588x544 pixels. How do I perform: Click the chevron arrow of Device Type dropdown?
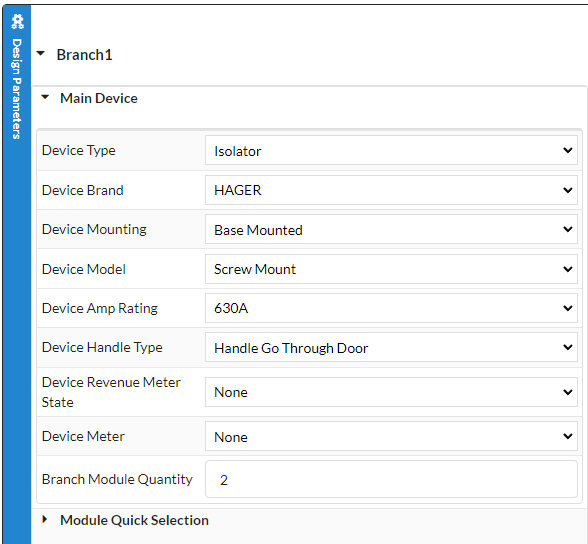coord(568,150)
